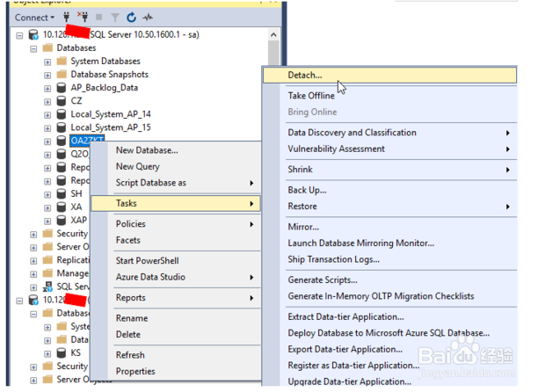The height and width of the screenshot is (392, 545).
Task: Expand the Database Snapshots folder
Action: point(47,75)
